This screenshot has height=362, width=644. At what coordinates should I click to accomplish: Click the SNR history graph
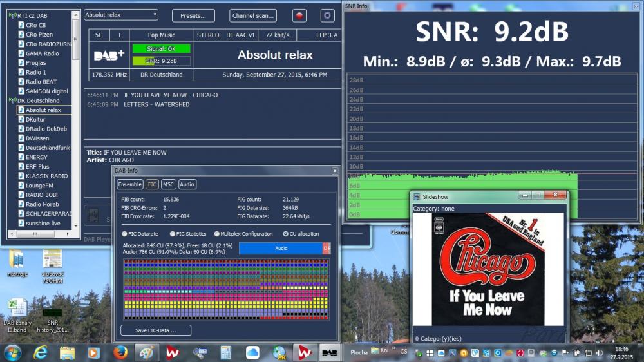click(x=491, y=147)
